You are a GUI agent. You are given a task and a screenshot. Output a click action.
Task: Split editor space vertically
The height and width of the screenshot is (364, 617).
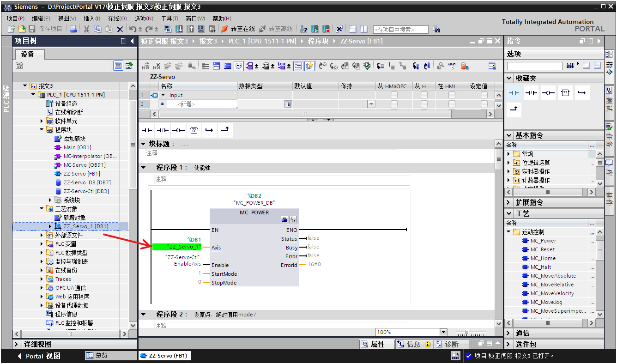[364, 29]
